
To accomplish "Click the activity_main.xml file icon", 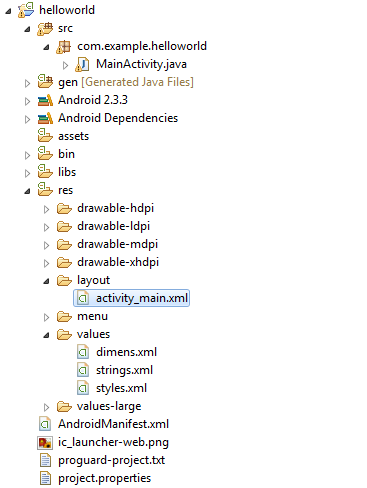I will pyautogui.click(x=83, y=298).
